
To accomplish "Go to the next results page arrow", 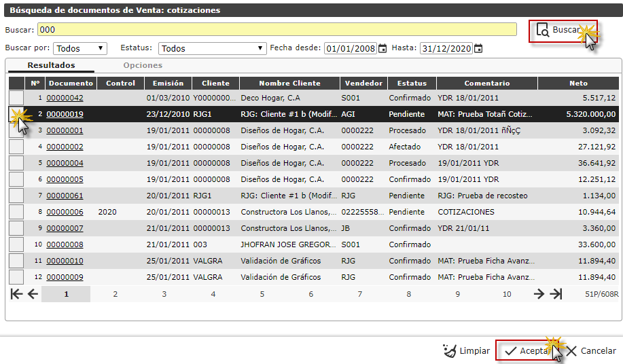I will click(539, 293).
